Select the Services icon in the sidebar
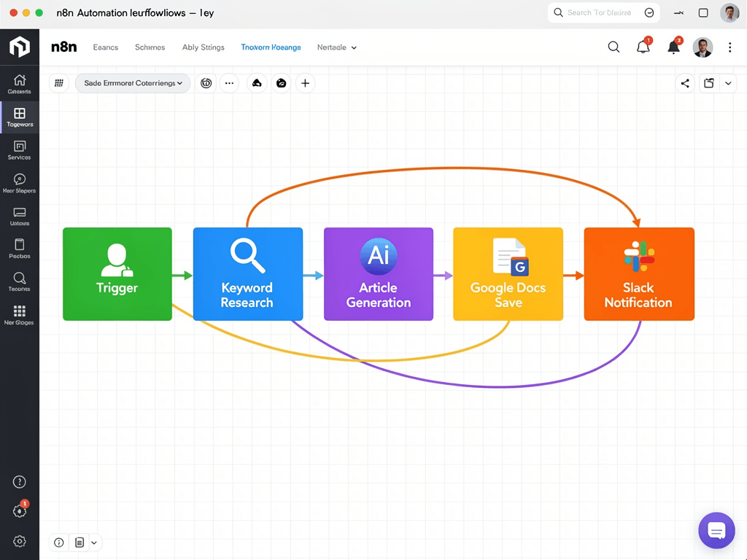Viewport: 747px width, 560px height. tap(20, 150)
